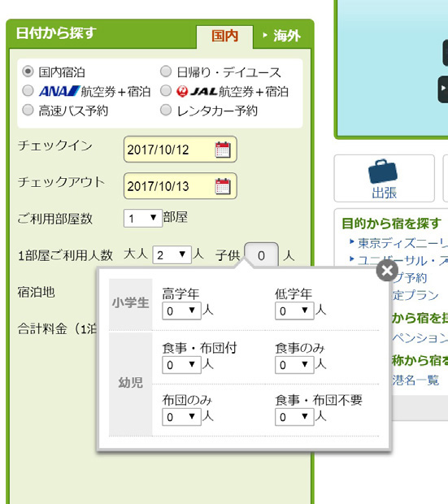Click the JAL logo option

coord(197,92)
